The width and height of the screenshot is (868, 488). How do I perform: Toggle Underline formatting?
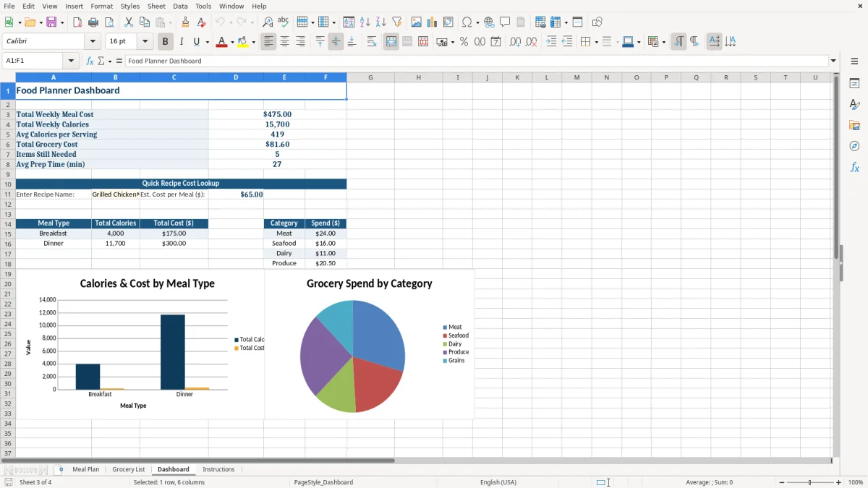click(x=196, y=42)
